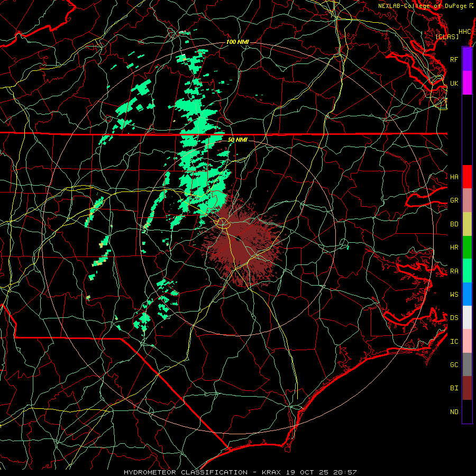Click the 19 OCT 25 date text
This screenshot has height=476, width=476.
[x=307, y=472]
